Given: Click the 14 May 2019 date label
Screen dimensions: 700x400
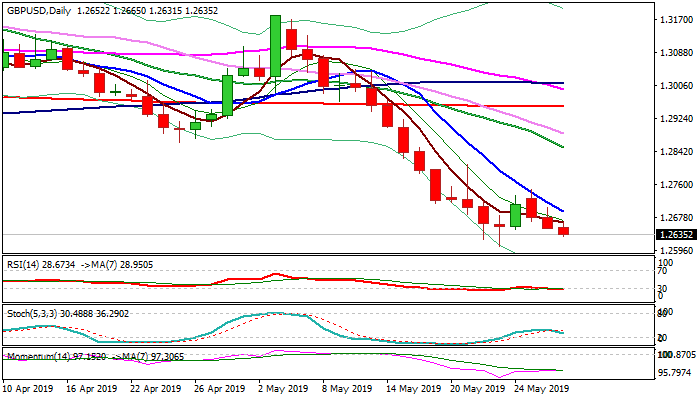Looking at the screenshot, I should [413, 389].
